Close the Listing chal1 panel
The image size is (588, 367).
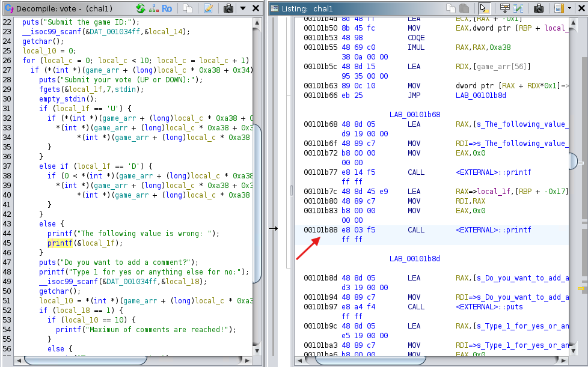pyautogui.click(x=581, y=8)
